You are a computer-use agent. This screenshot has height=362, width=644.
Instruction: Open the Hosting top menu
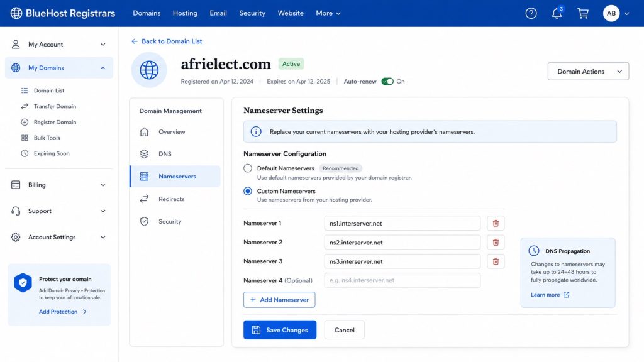pos(185,13)
